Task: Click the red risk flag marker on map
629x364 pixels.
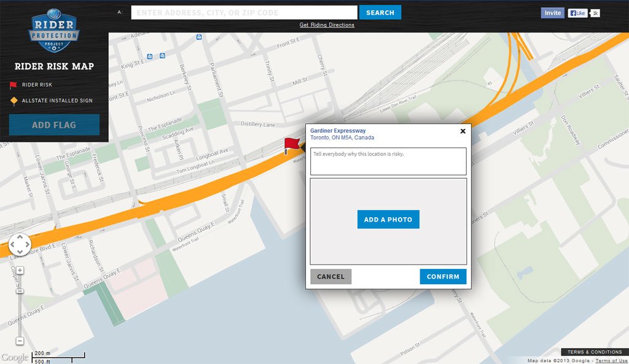Action: [291, 145]
